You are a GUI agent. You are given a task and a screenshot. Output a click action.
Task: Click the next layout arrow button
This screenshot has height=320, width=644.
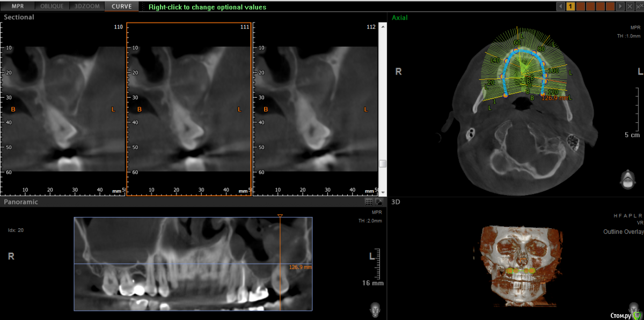point(620,6)
